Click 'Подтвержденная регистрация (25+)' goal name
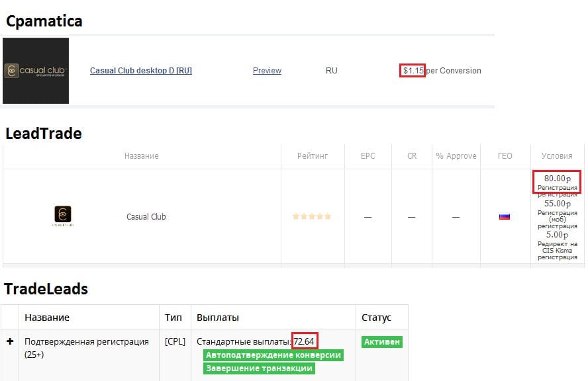 tap(87, 348)
